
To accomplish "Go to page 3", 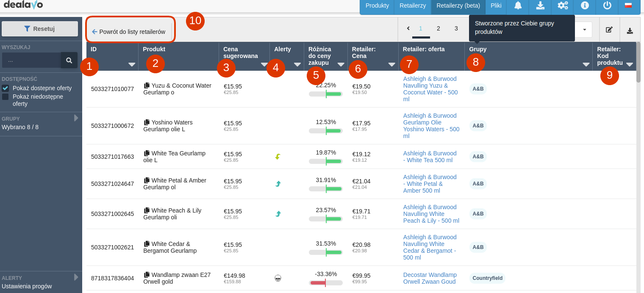I will point(456,28).
